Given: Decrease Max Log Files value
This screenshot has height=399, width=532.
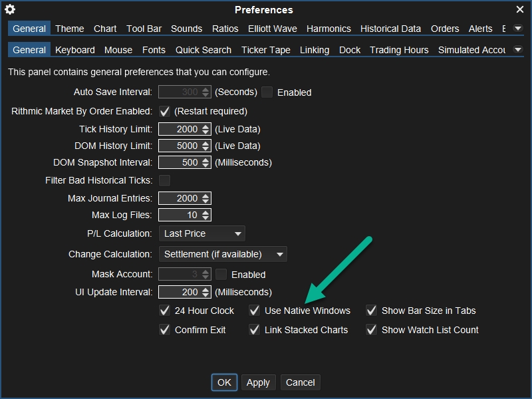Looking at the screenshot, I should pos(206,217).
